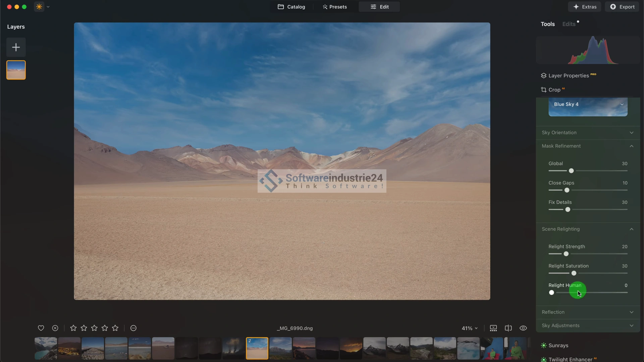
Task: Toggle before/after compare split view
Action: [508, 328]
